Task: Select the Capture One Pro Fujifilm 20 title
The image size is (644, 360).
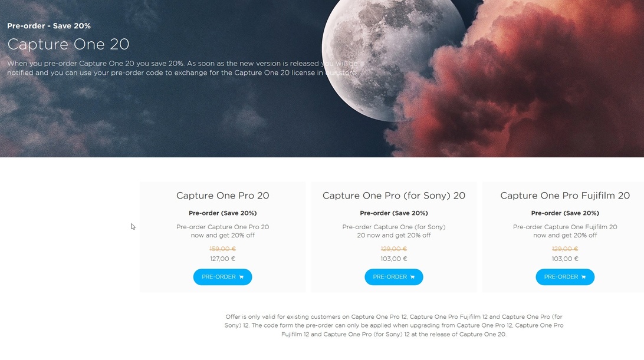Action: 564,196
